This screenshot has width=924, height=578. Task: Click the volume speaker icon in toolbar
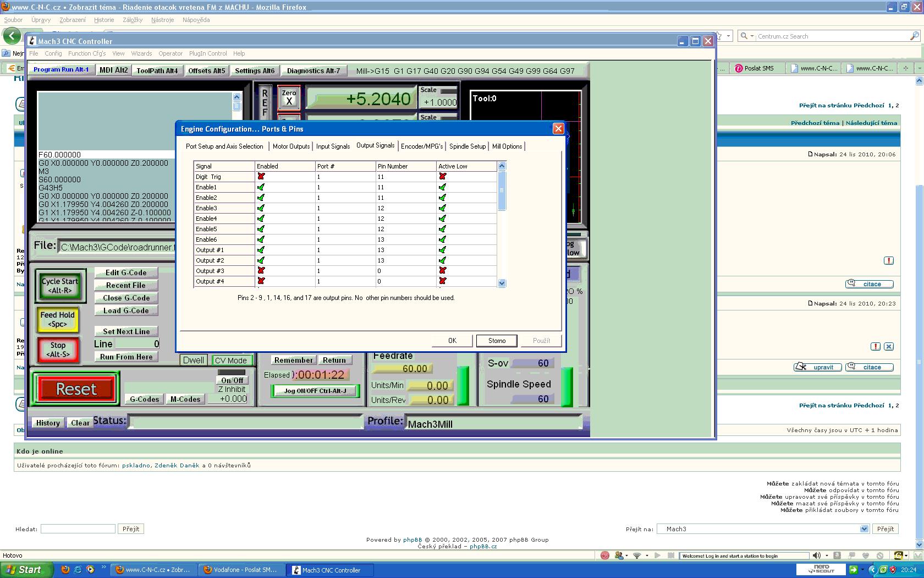[817, 555]
